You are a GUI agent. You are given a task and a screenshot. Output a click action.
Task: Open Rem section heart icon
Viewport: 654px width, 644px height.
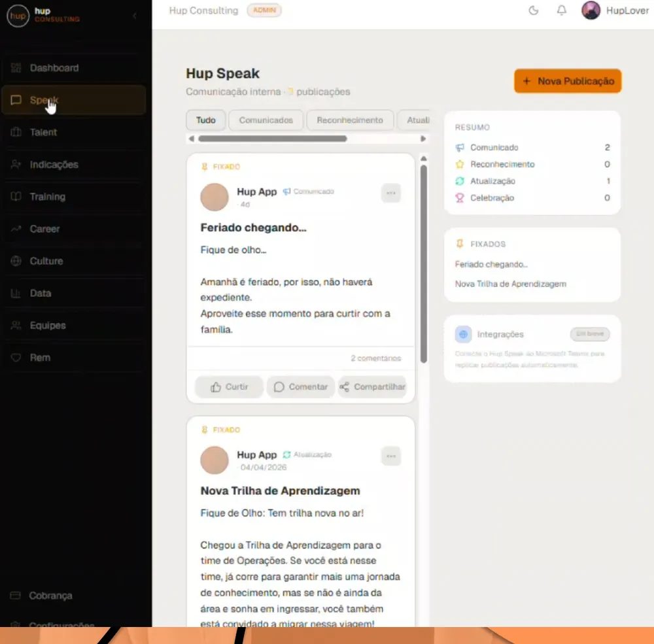[x=16, y=358]
